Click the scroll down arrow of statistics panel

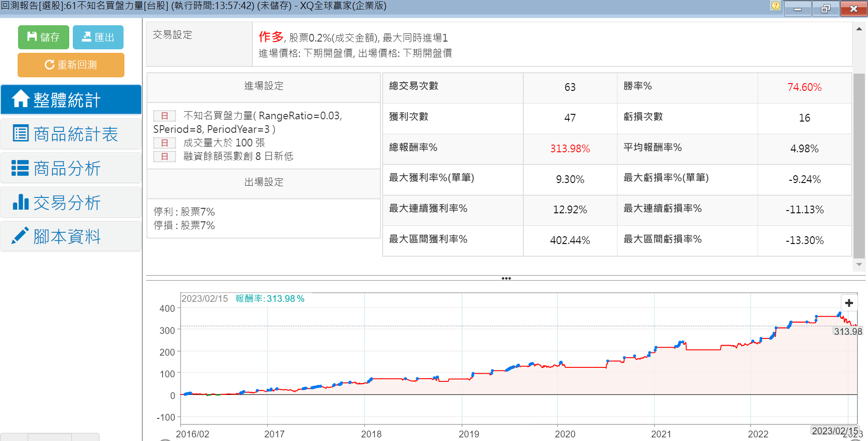point(859,265)
